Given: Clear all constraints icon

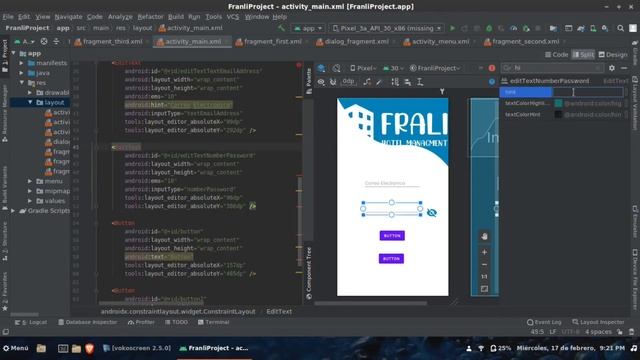Looking at the screenshot, I should pos(367,82).
